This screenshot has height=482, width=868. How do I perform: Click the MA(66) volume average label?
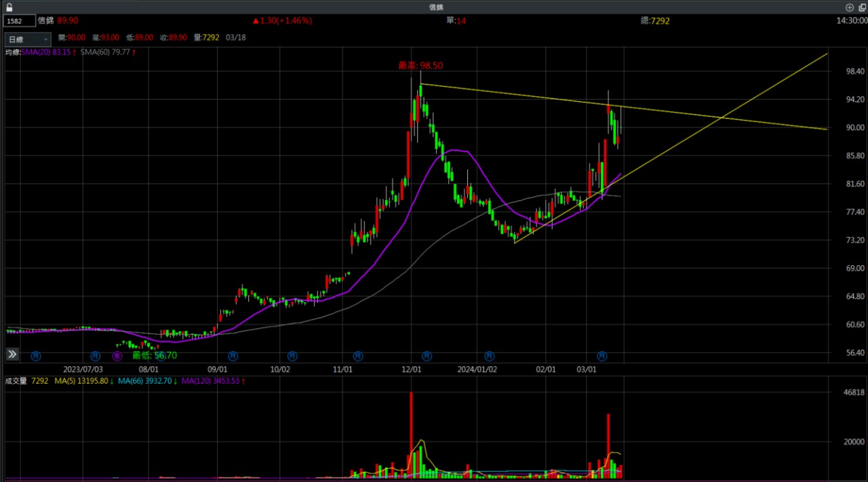pos(146,382)
